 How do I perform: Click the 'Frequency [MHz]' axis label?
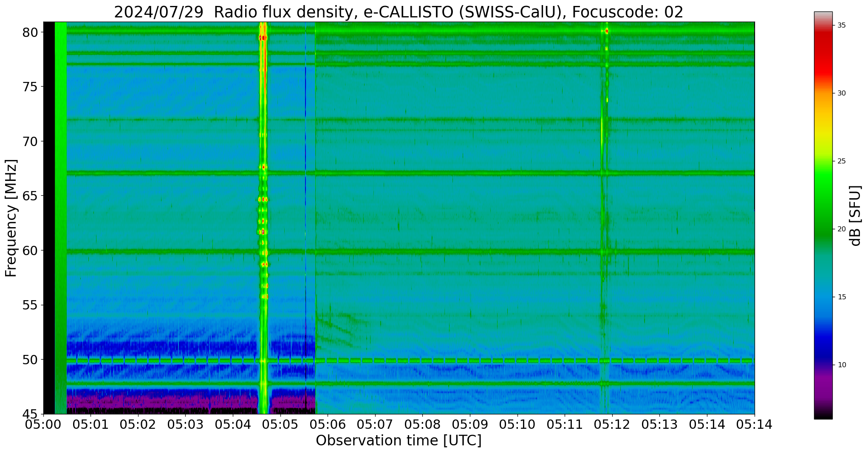11,218
